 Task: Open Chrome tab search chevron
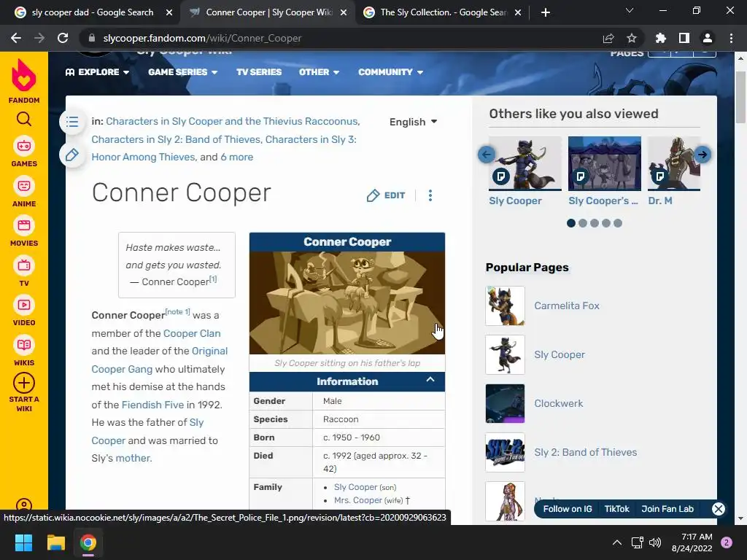(x=630, y=10)
